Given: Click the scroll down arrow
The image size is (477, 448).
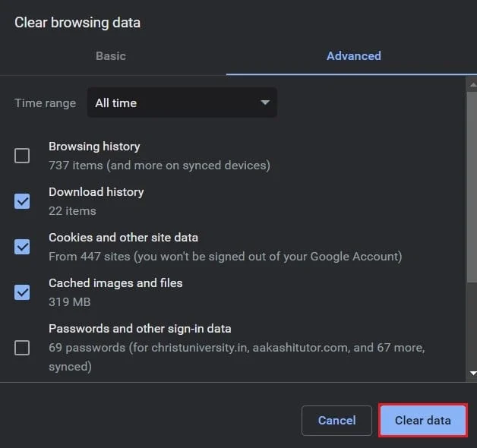Looking at the screenshot, I should click(x=473, y=374).
